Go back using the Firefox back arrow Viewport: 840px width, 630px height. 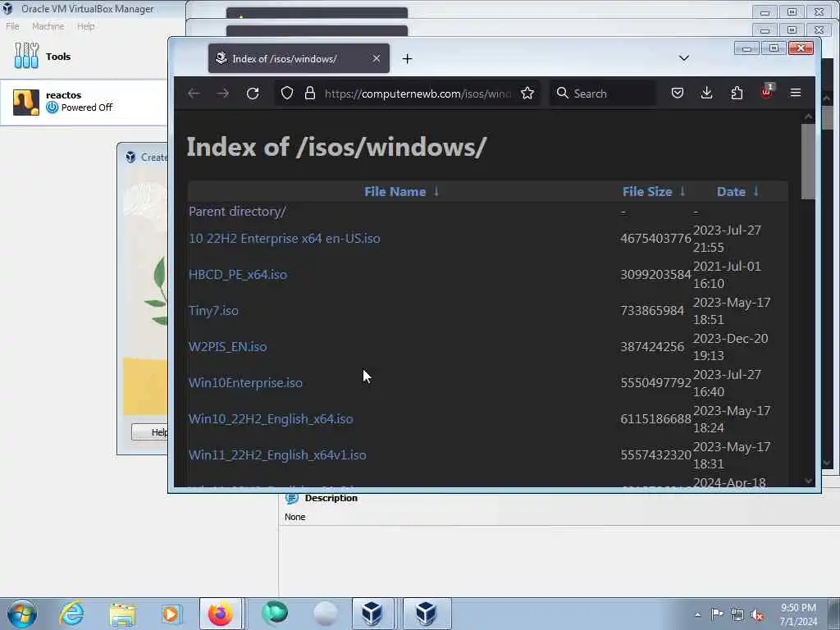[194, 94]
